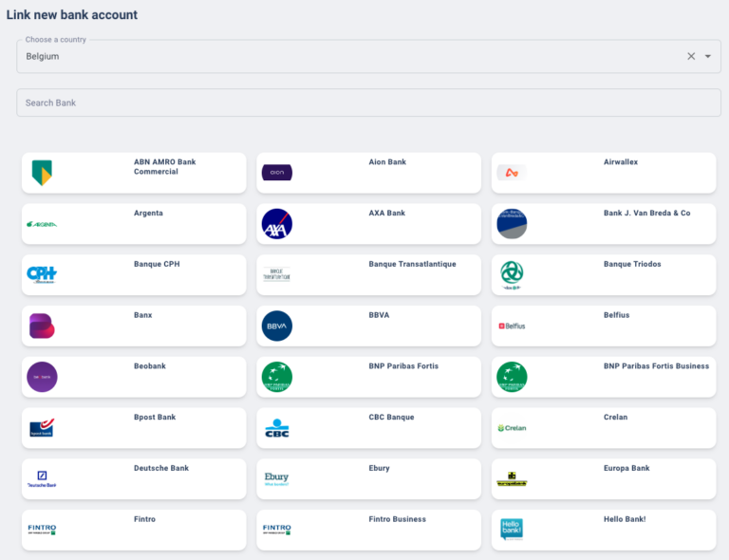Click the Fintro Business logo
Viewport: 729px width, 560px height.
click(x=277, y=530)
